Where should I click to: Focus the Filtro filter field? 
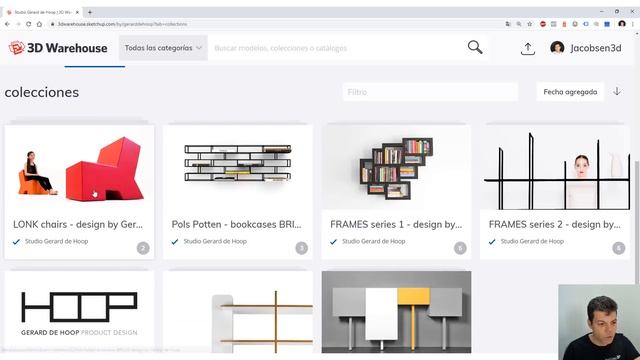(x=430, y=92)
